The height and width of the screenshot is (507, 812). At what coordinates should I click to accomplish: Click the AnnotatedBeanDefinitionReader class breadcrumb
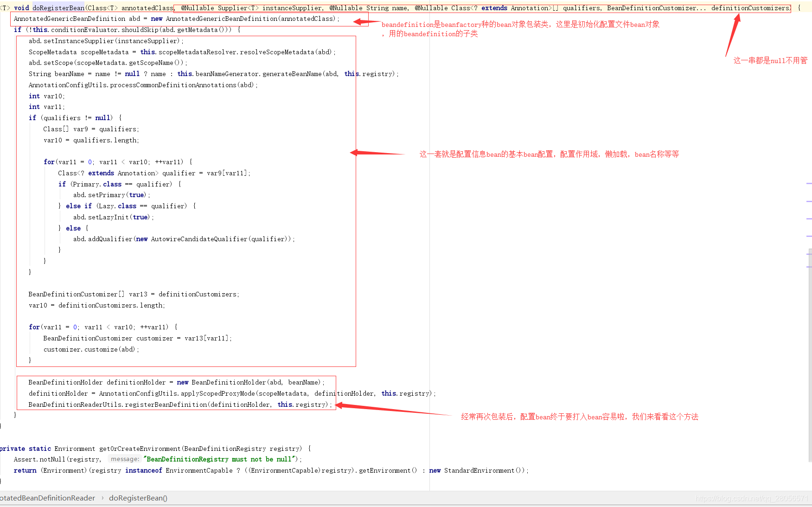47,498
